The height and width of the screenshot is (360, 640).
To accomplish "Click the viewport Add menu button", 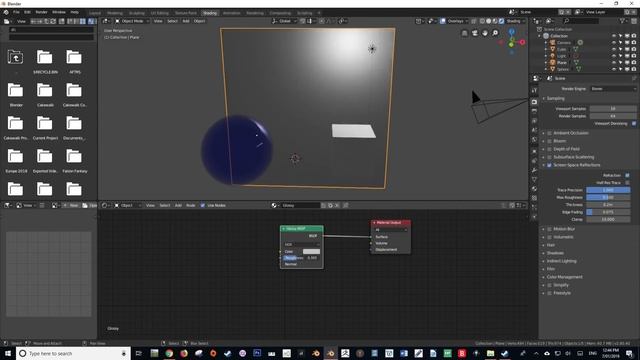I will point(186,21).
